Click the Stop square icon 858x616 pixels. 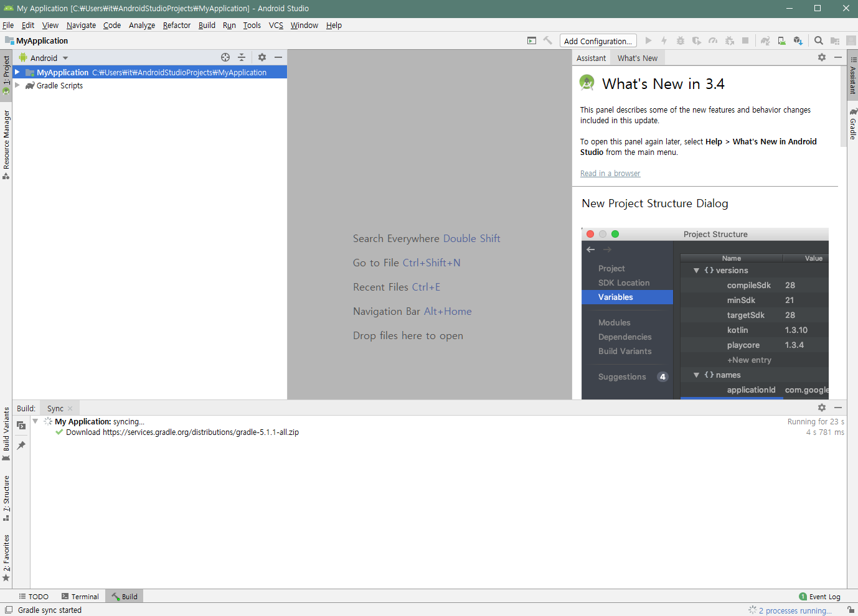(x=745, y=40)
